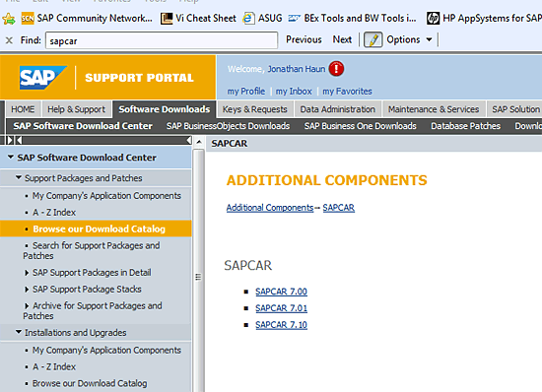
Task: Click the SAPCAR breadcrumb link
Action: [x=338, y=208]
